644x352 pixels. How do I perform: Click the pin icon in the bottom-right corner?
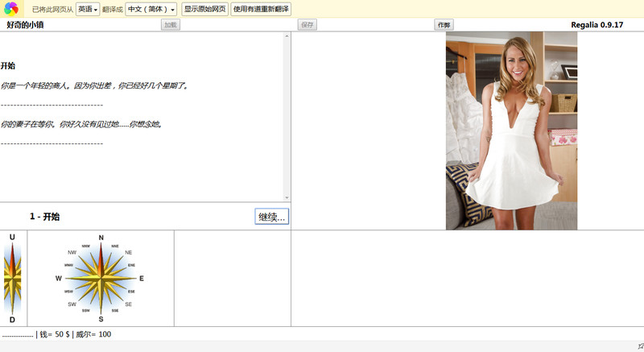[640, 346]
